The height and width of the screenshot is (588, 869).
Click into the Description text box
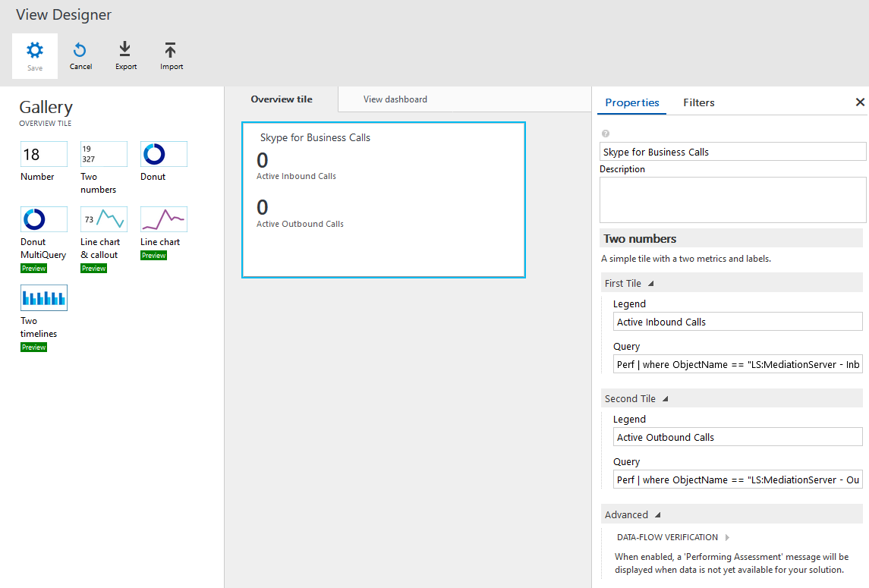pyautogui.click(x=732, y=200)
